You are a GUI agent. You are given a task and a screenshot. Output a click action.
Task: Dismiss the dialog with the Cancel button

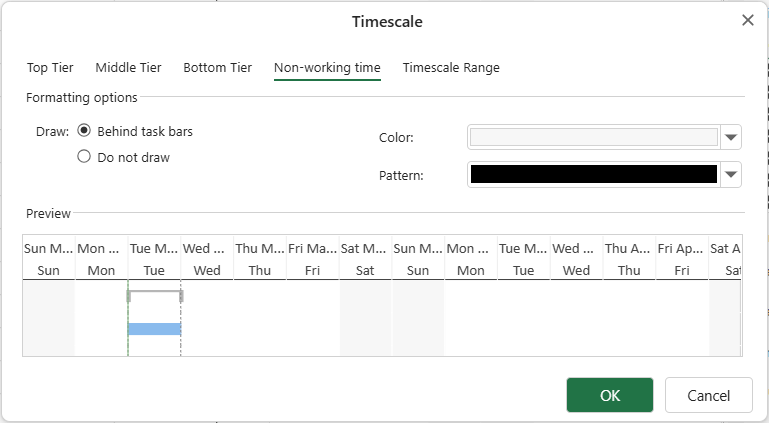(708, 395)
